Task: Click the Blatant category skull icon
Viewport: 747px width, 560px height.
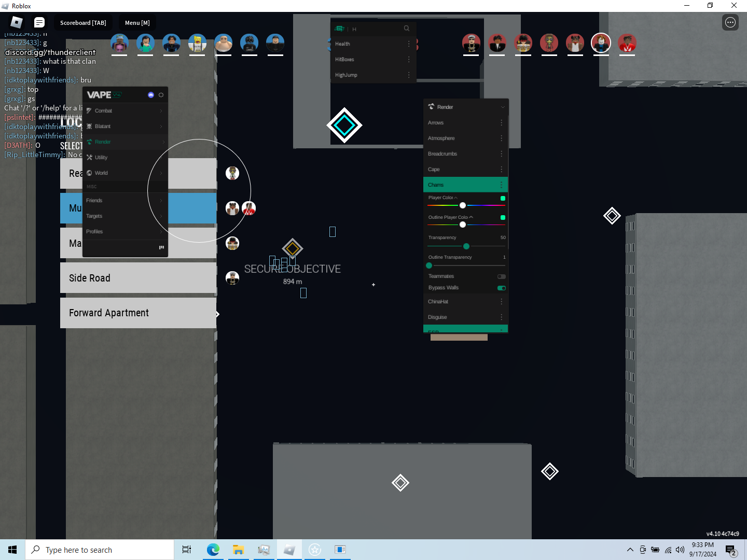Action: [x=89, y=126]
